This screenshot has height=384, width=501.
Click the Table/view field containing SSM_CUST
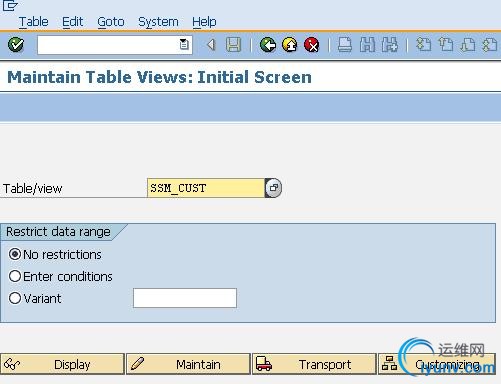[x=206, y=188]
